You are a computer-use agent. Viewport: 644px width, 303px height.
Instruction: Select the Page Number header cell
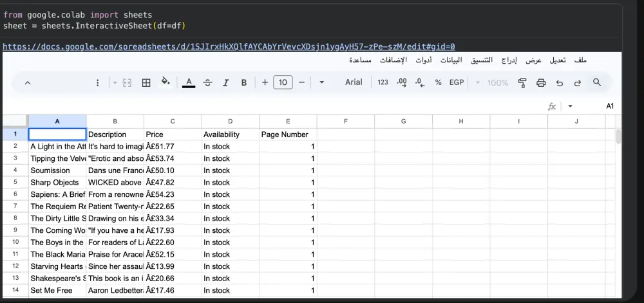288,134
